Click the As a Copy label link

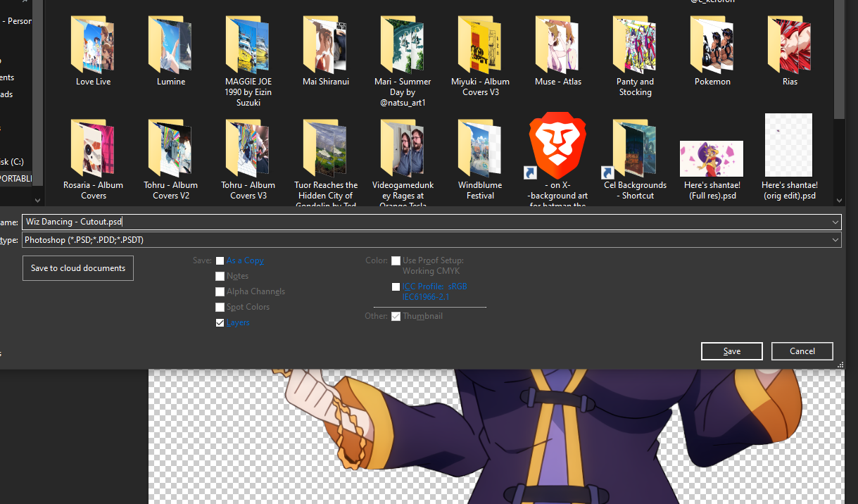tap(245, 260)
